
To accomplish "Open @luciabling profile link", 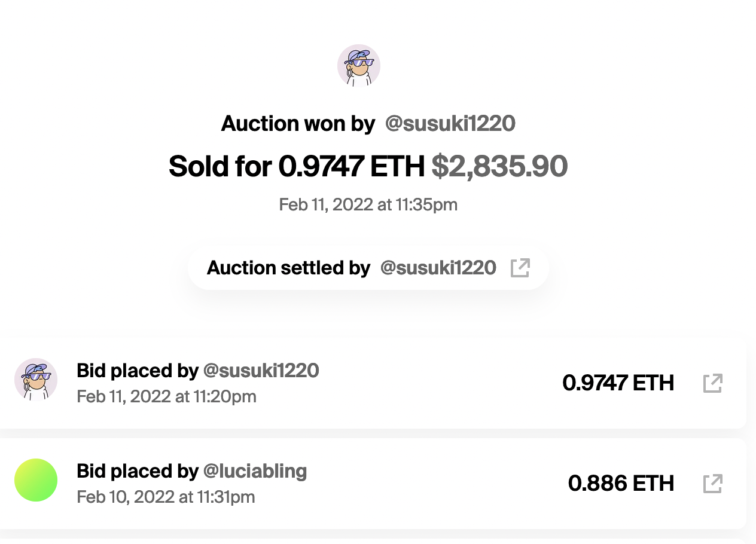I will point(255,471).
